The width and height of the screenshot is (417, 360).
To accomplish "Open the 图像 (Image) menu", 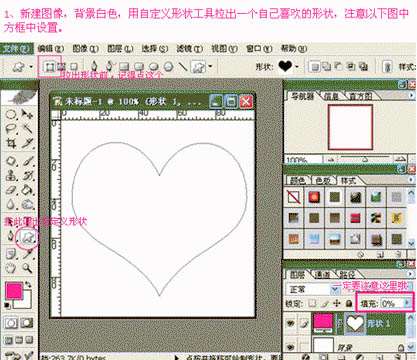I will (86, 49).
